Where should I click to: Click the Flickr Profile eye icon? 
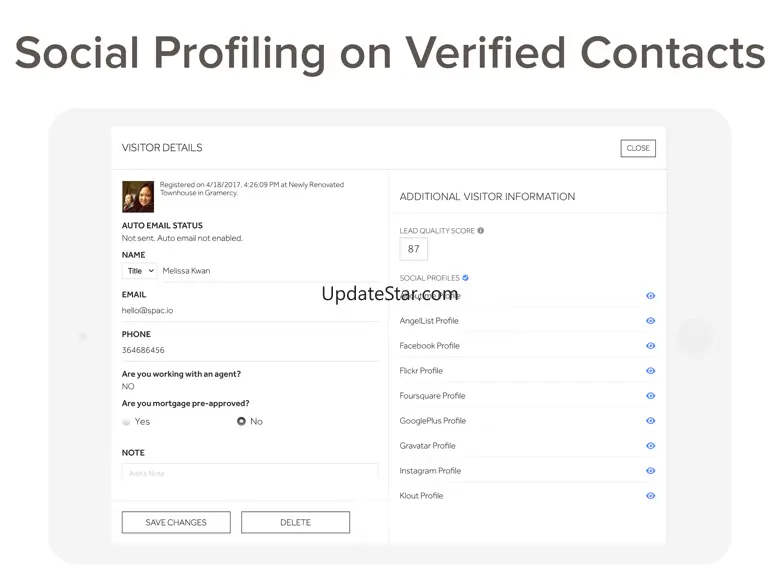click(x=650, y=371)
